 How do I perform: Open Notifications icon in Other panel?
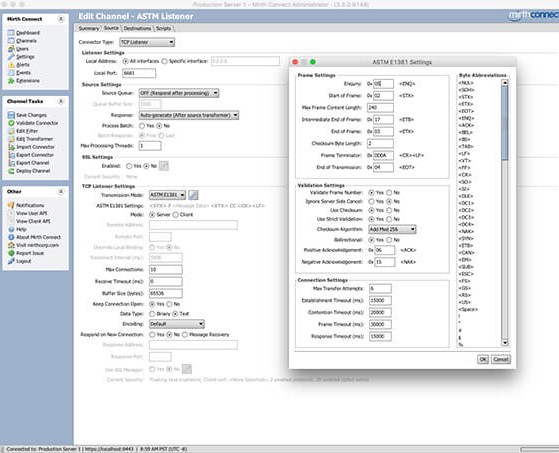(x=11, y=205)
